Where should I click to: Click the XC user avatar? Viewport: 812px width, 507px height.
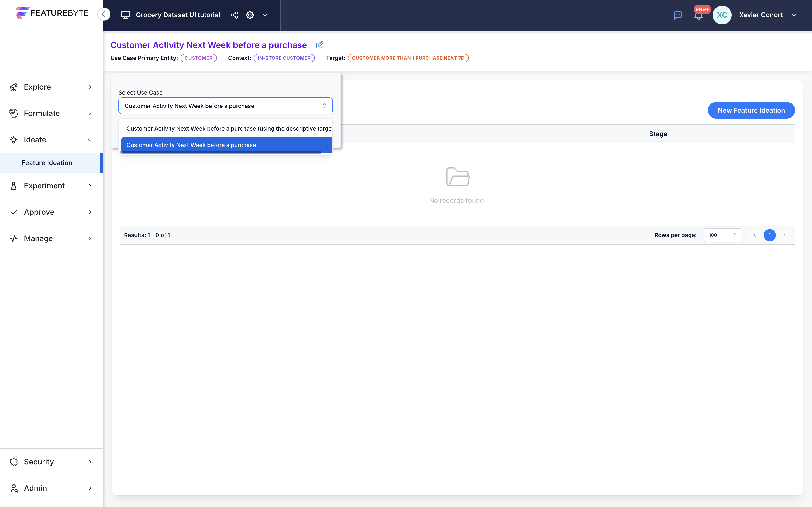coord(722,15)
